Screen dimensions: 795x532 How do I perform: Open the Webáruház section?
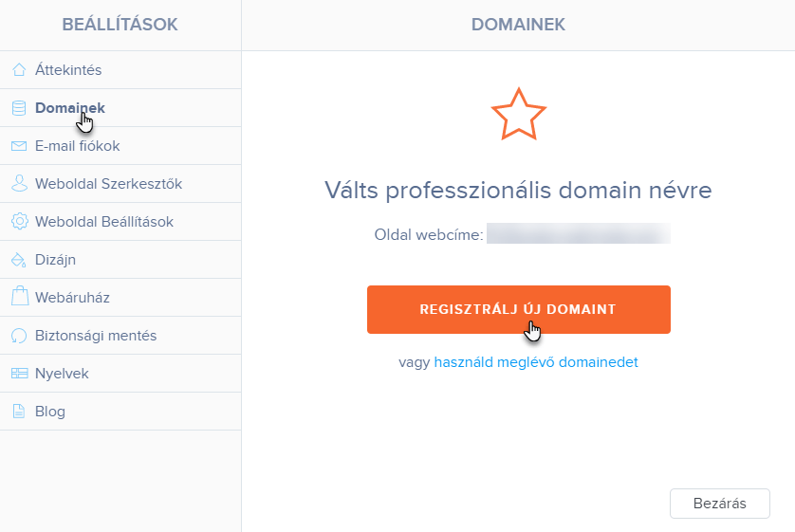[x=120, y=298]
